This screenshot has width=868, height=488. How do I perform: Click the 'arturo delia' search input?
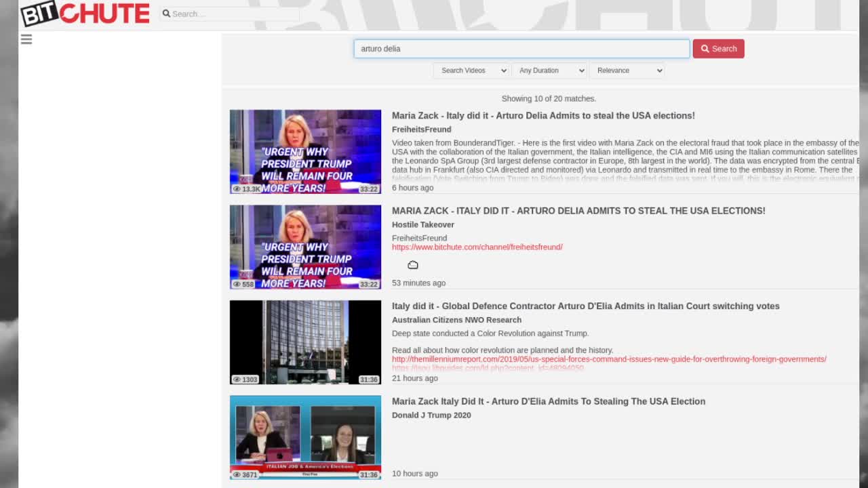(x=521, y=49)
